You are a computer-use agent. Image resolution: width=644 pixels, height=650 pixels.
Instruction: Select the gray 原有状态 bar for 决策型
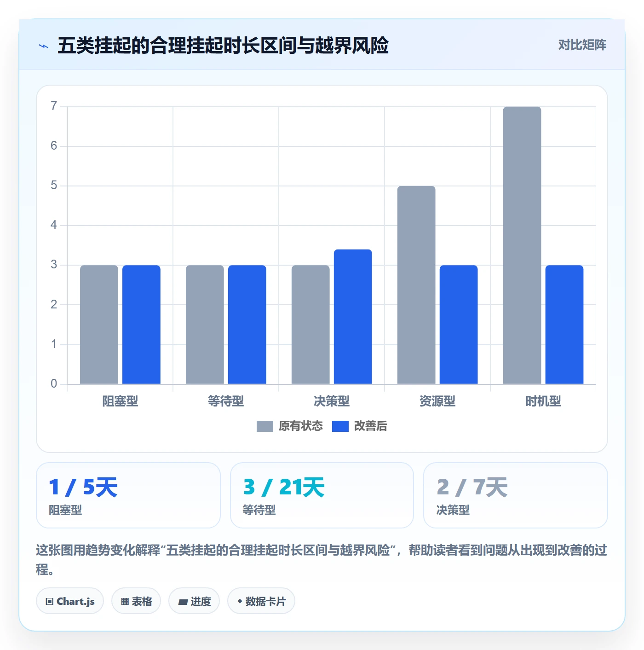click(x=310, y=325)
